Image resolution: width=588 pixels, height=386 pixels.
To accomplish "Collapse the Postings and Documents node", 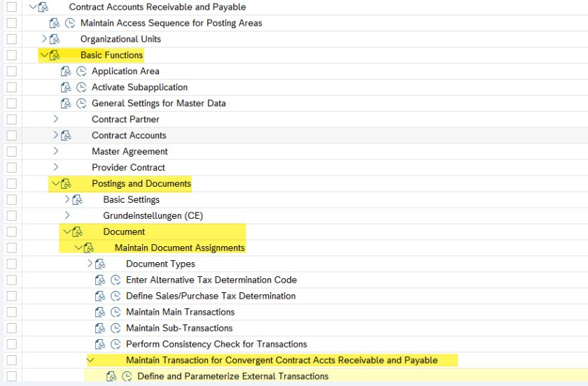I will click(x=55, y=183).
